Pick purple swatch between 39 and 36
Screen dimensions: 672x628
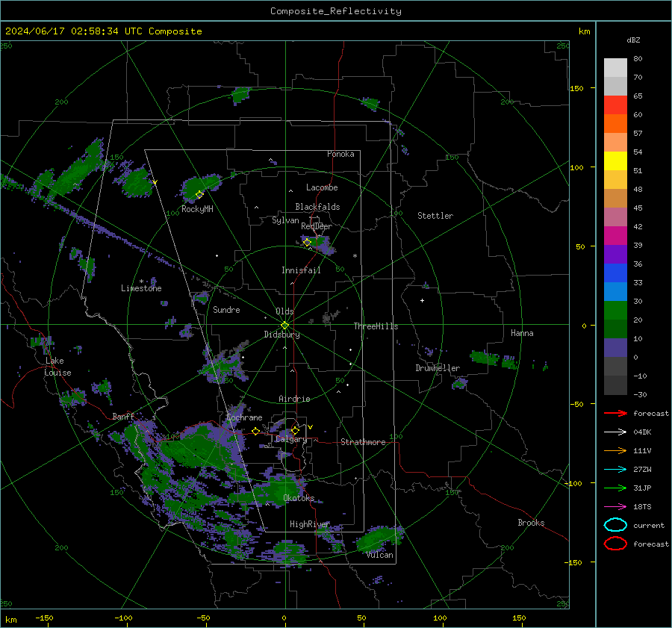point(615,254)
